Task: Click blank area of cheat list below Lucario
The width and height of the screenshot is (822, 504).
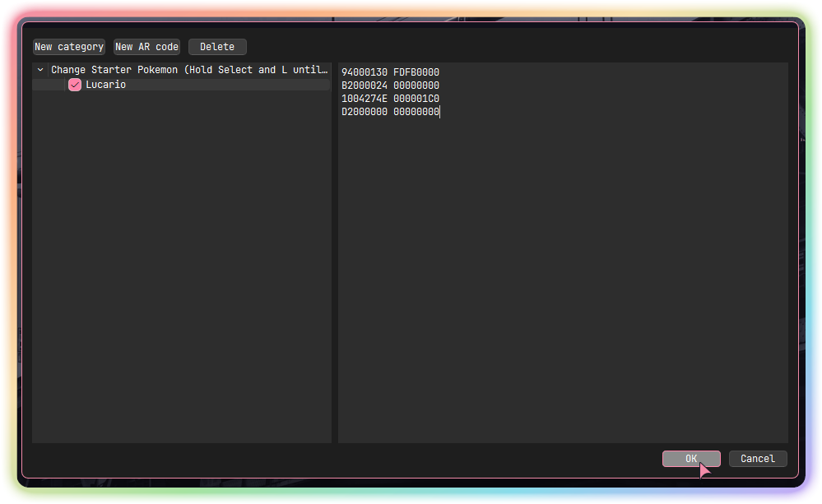Action: click(181, 263)
